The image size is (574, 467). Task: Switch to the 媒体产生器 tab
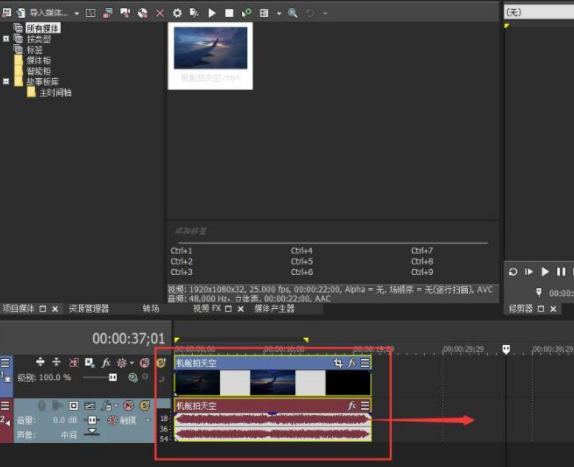point(275,309)
